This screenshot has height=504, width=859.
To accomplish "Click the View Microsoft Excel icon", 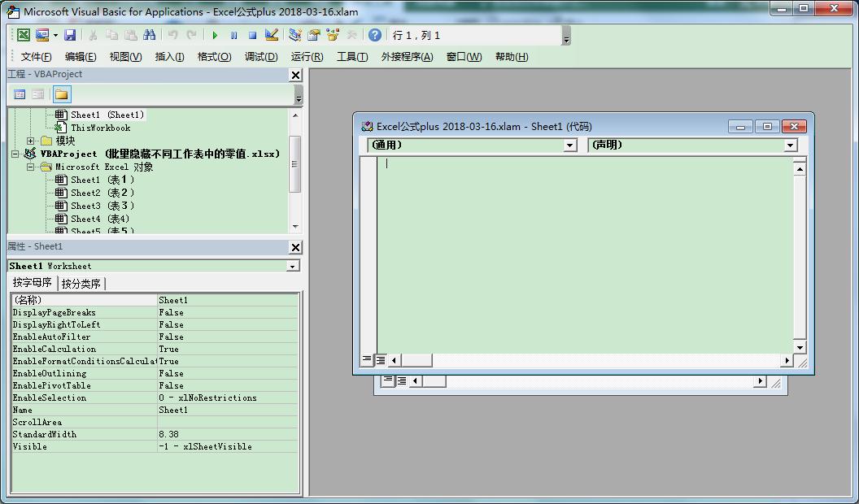I will pyautogui.click(x=24, y=35).
